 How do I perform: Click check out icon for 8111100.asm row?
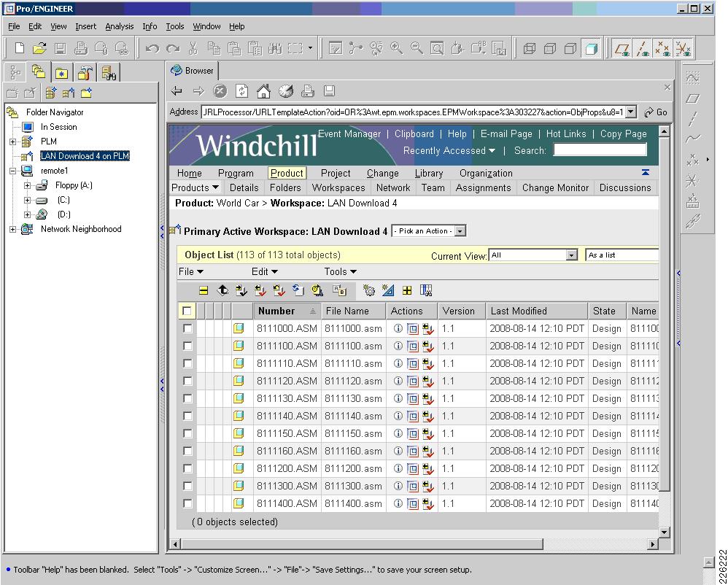coord(427,346)
